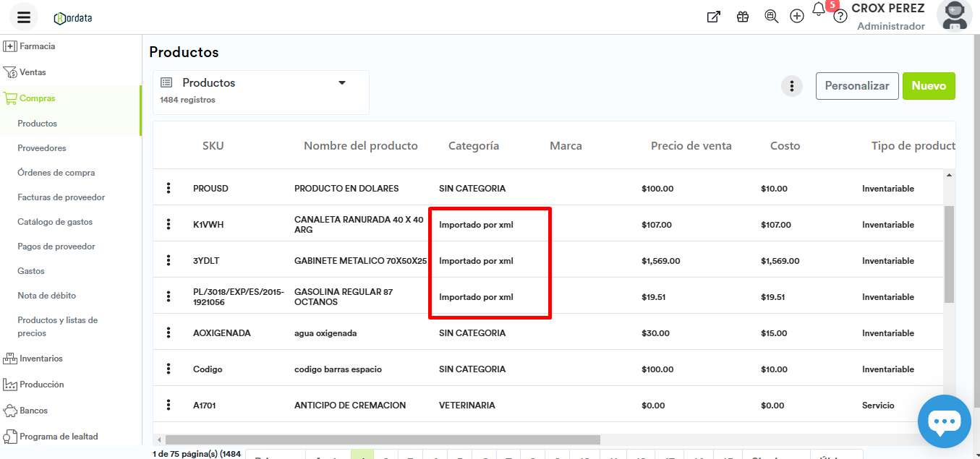Click the Personalizar button
The height and width of the screenshot is (459, 980).
tap(857, 86)
